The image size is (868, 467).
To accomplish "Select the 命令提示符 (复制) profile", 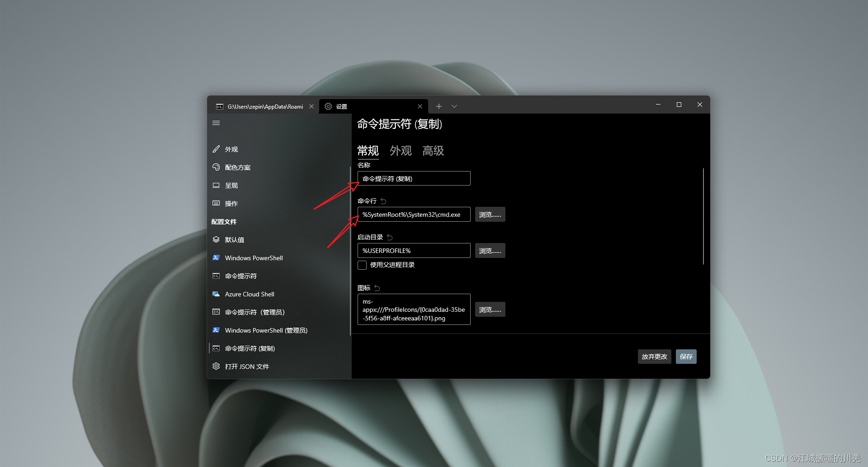I will pyautogui.click(x=278, y=348).
